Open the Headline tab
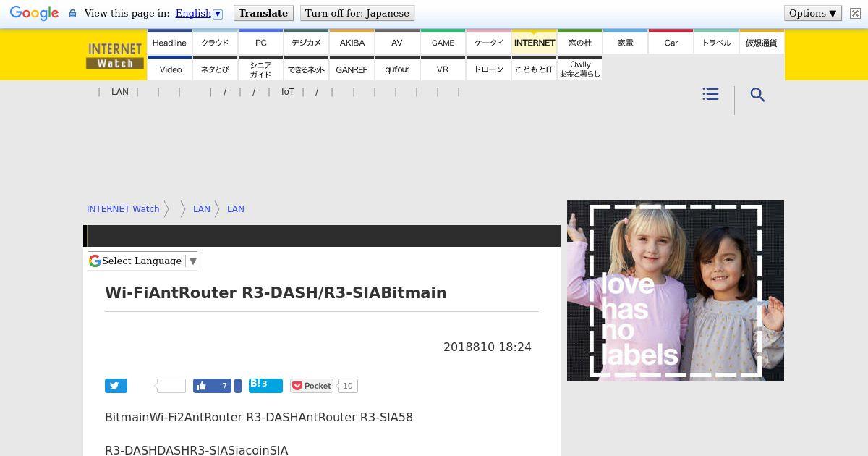 click(x=169, y=42)
